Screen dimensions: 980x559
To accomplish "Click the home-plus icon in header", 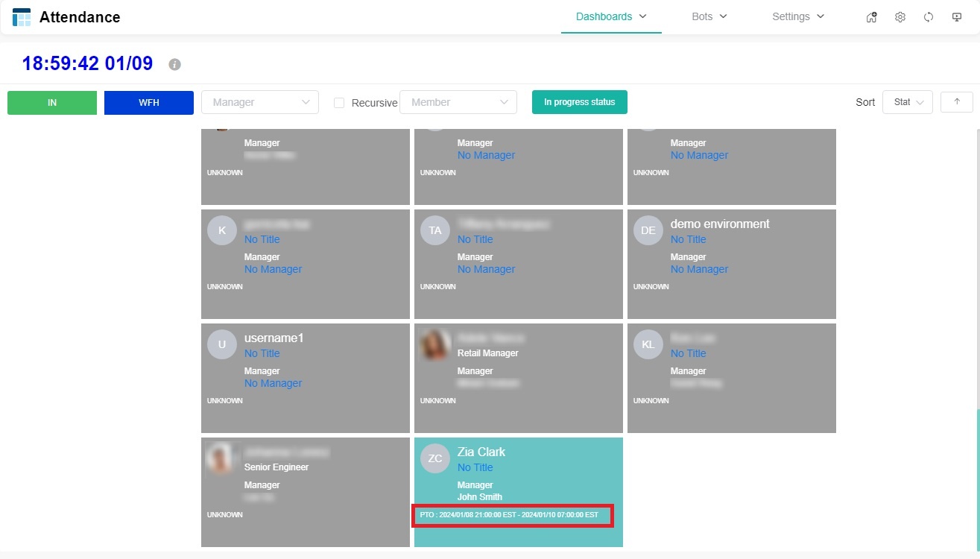I will (x=871, y=17).
